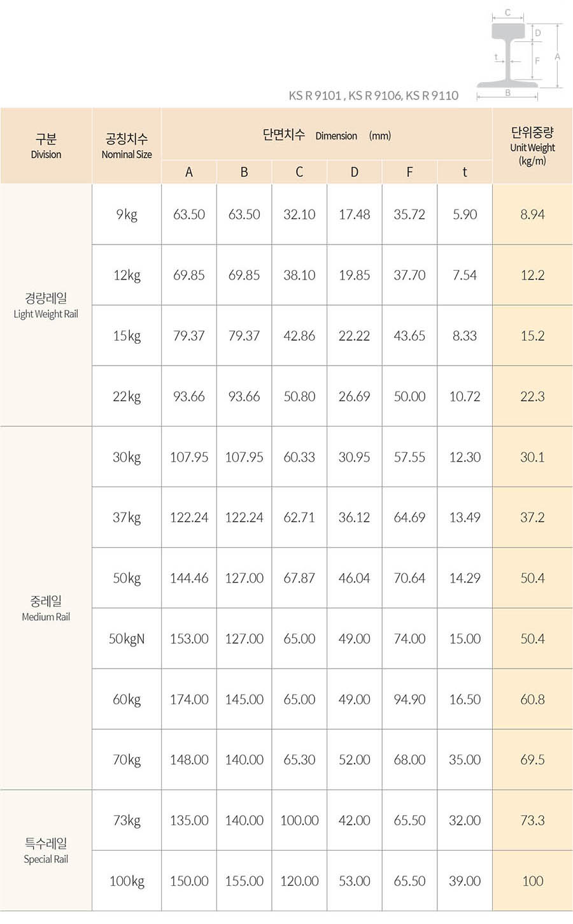Click the 60.8 unit weight cell

(532, 699)
